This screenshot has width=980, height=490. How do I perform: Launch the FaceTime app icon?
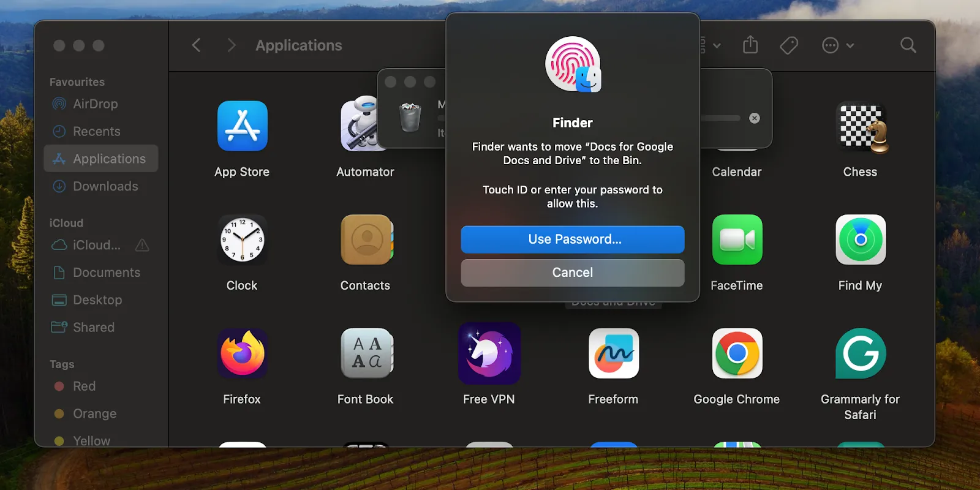click(x=737, y=239)
